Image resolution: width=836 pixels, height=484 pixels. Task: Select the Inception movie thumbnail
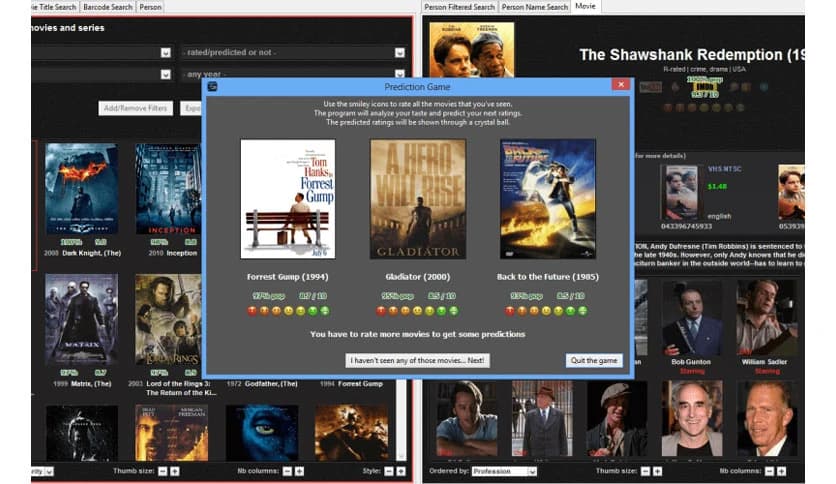168,189
